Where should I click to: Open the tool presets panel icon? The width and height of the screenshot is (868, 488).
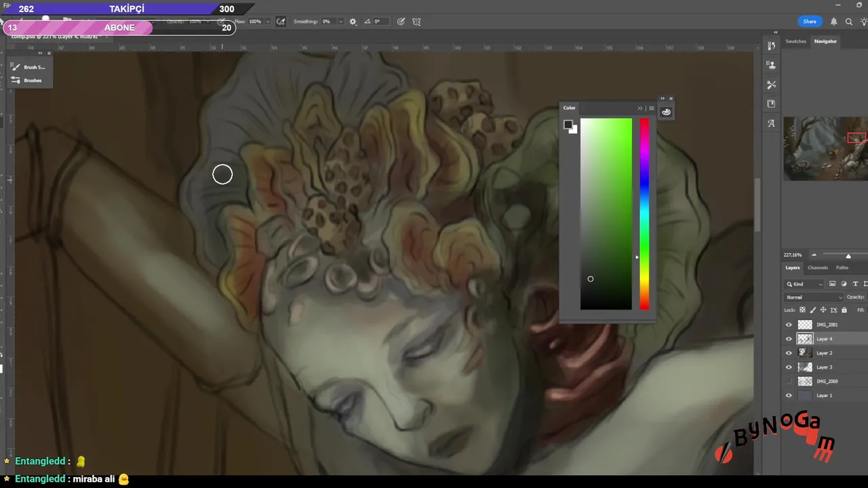point(771,85)
